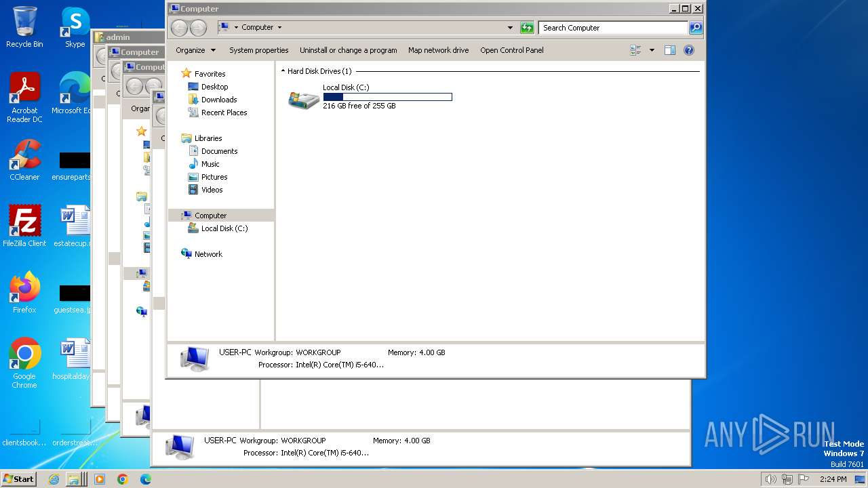Click the Action Center flag icon

tap(804, 479)
